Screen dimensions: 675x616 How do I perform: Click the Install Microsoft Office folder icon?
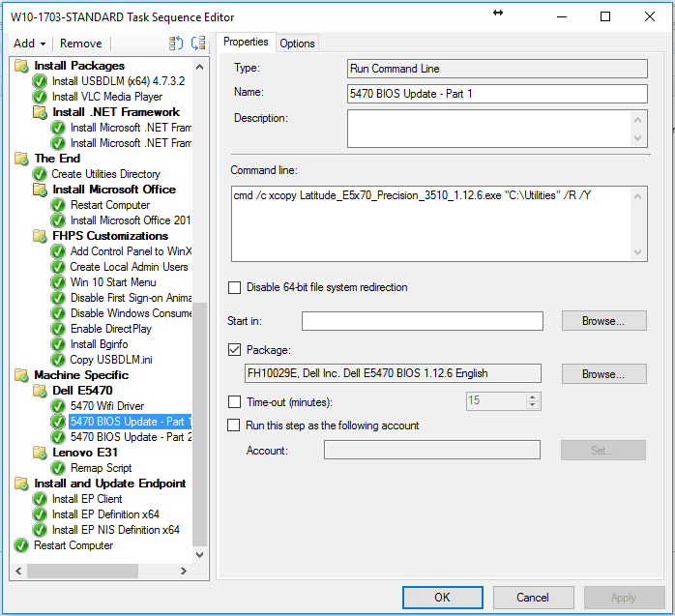pos(40,190)
